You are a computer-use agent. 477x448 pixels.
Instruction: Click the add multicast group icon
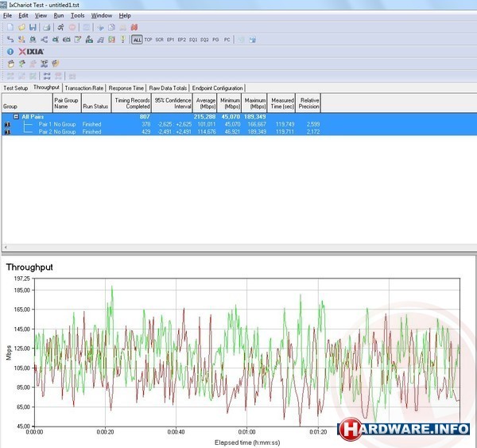(x=33, y=39)
